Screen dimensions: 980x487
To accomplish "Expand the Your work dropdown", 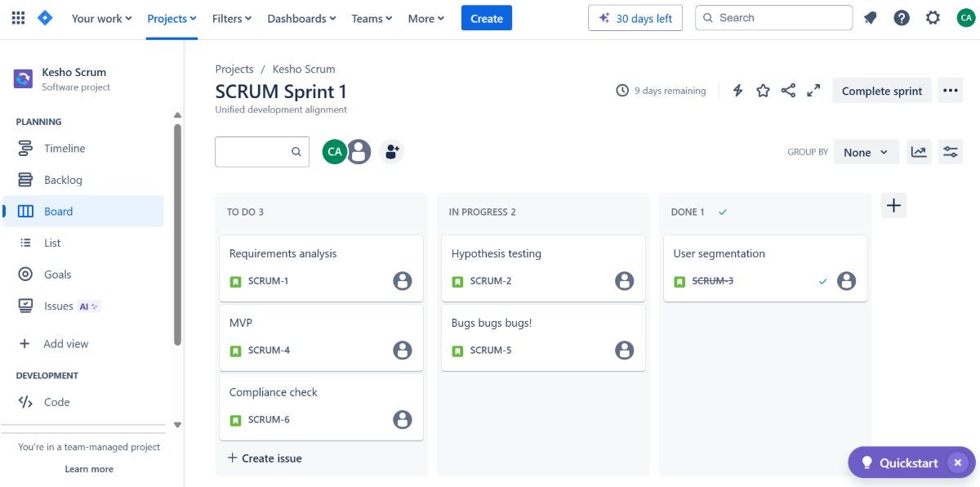I will coord(102,18).
